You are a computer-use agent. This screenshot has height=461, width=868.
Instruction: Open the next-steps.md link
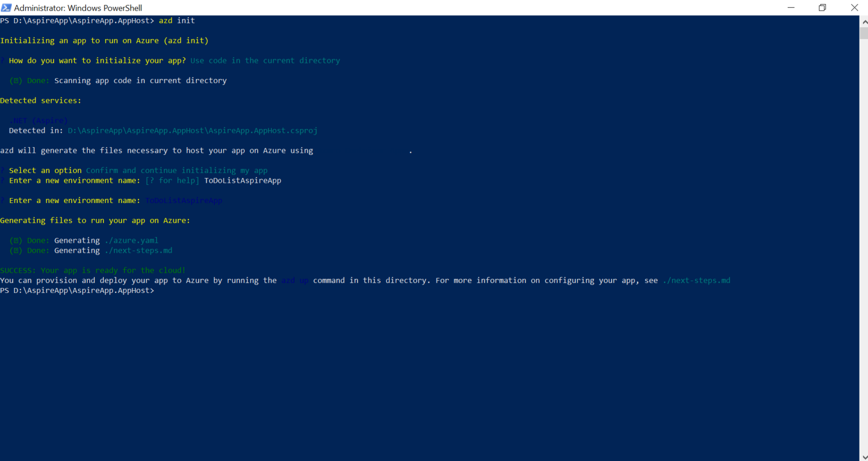click(x=697, y=279)
